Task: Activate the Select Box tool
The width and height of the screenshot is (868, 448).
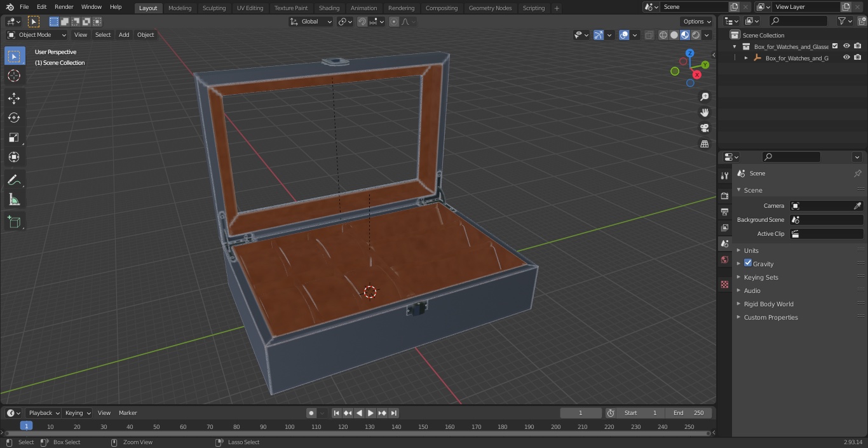Action: (x=14, y=56)
